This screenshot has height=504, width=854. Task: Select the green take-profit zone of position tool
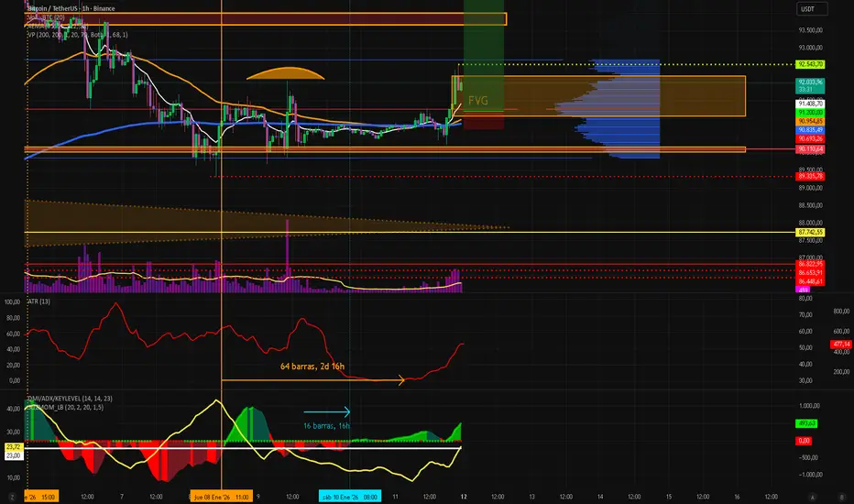pos(484,54)
